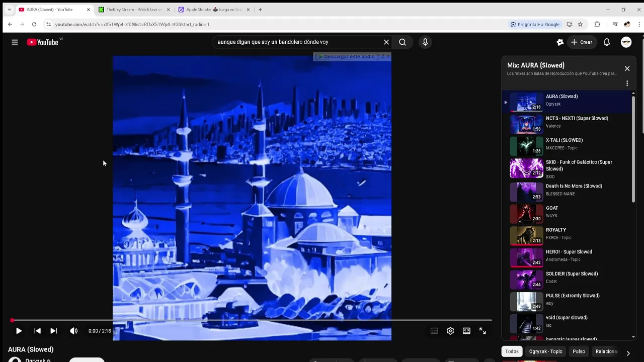Open the Crear upload menu
The image size is (644, 362).
point(582,42)
